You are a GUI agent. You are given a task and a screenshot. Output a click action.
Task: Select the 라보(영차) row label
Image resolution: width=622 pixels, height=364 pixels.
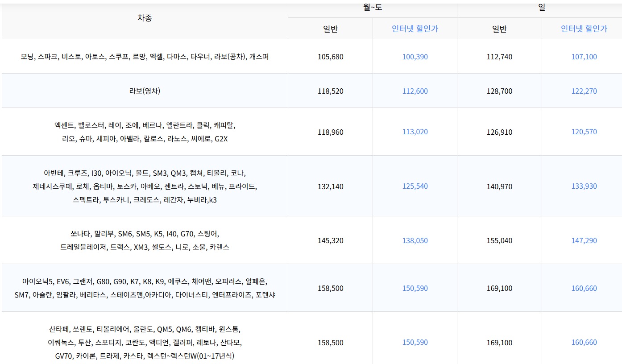click(145, 91)
